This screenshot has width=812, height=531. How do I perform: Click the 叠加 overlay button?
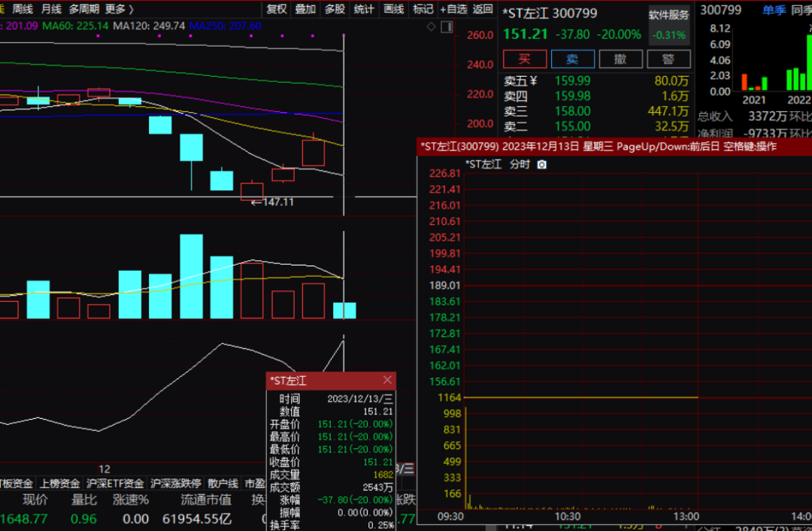click(x=305, y=9)
